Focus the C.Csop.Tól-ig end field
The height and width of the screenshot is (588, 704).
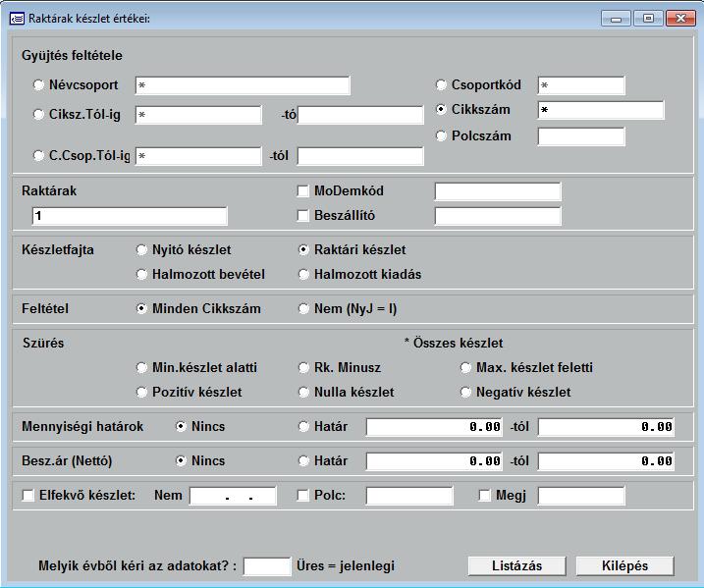360,156
